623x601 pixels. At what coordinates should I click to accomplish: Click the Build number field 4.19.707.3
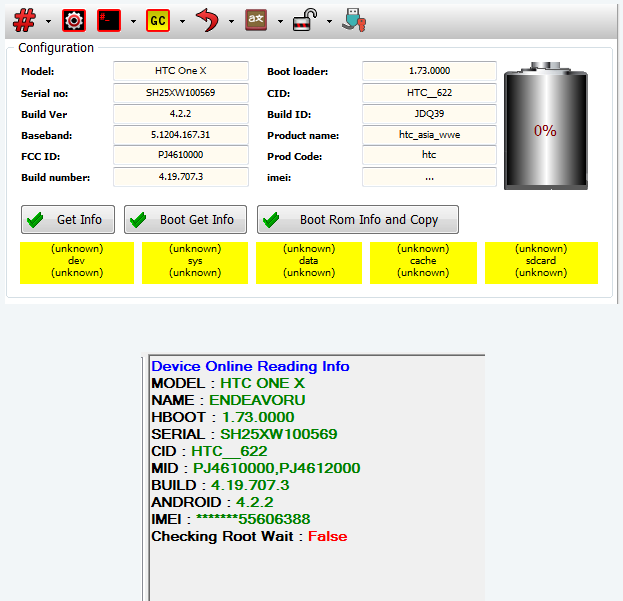pyautogui.click(x=181, y=177)
